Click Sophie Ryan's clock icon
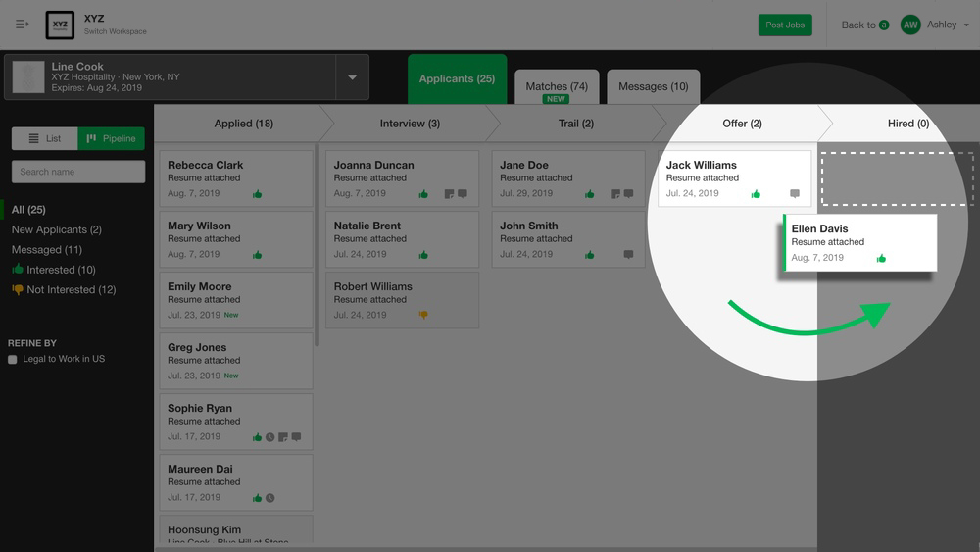Screen dimensions: 980x552 [270, 437]
